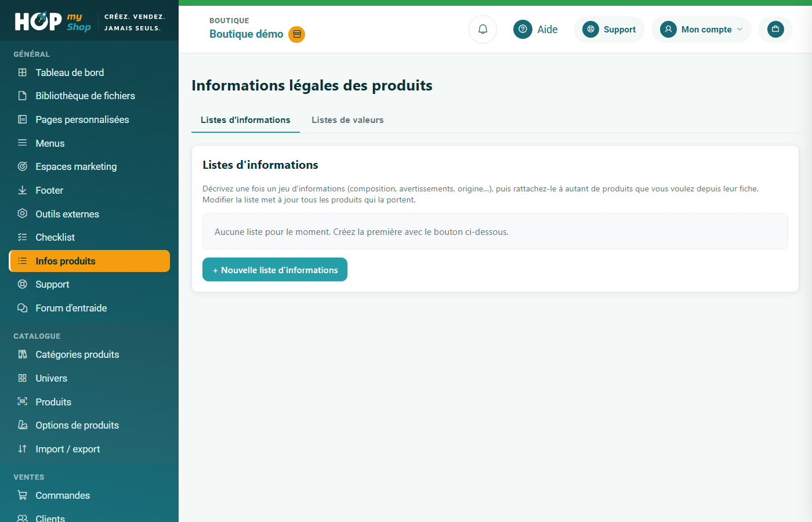This screenshot has height=522, width=812.
Task: Click the VENTES section label
Action: pos(29,477)
